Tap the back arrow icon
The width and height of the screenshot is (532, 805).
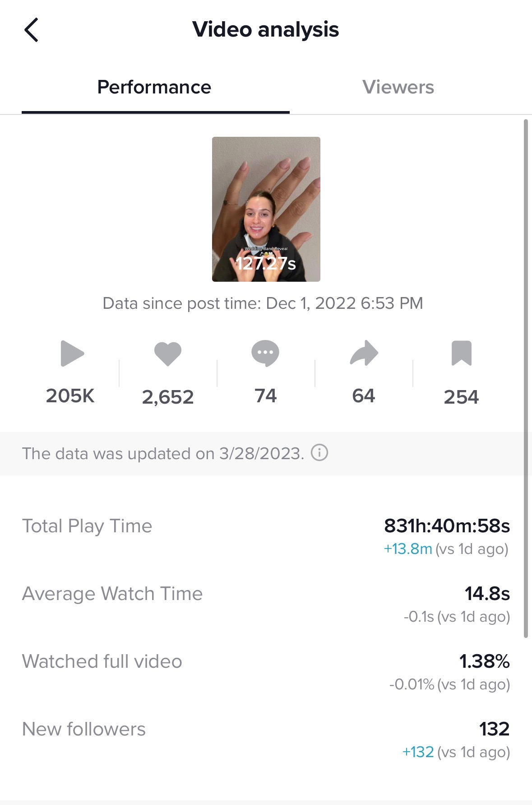click(x=31, y=30)
